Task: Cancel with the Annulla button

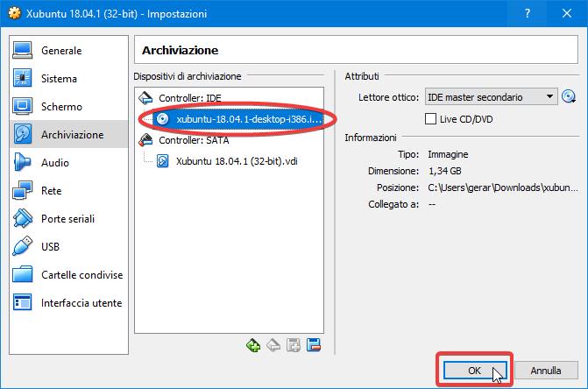Action: click(546, 371)
